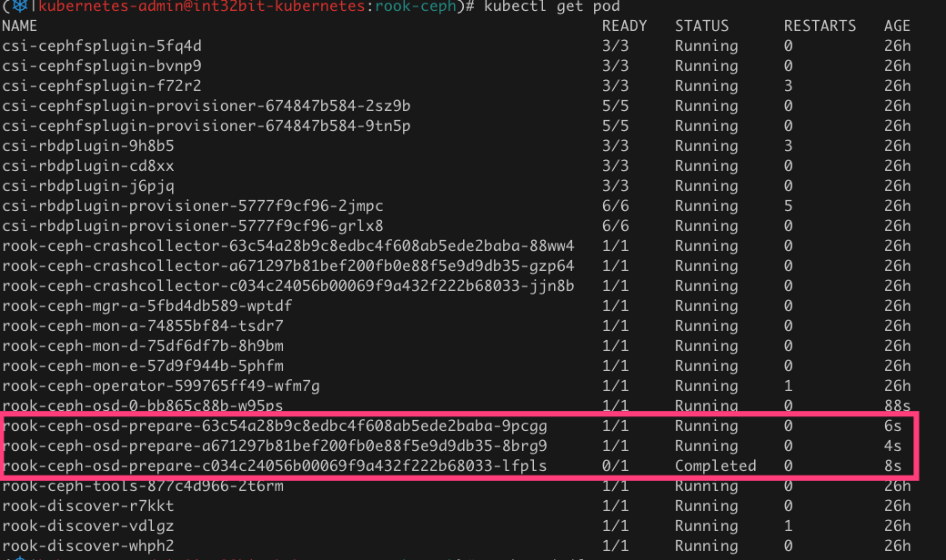Select pod name rook-discover-vdlgz
Screen dimensions: 946x560
(x=88, y=525)
